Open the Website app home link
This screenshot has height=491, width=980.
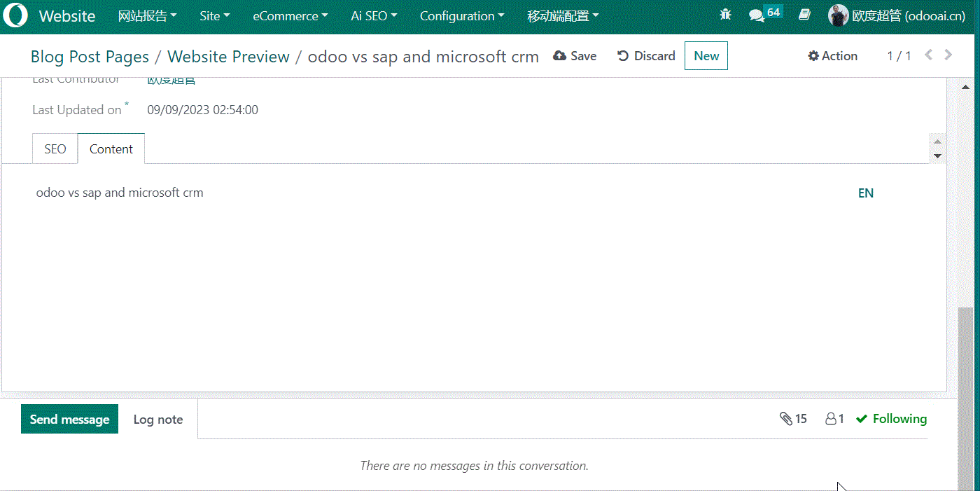[x=67, y=16]
